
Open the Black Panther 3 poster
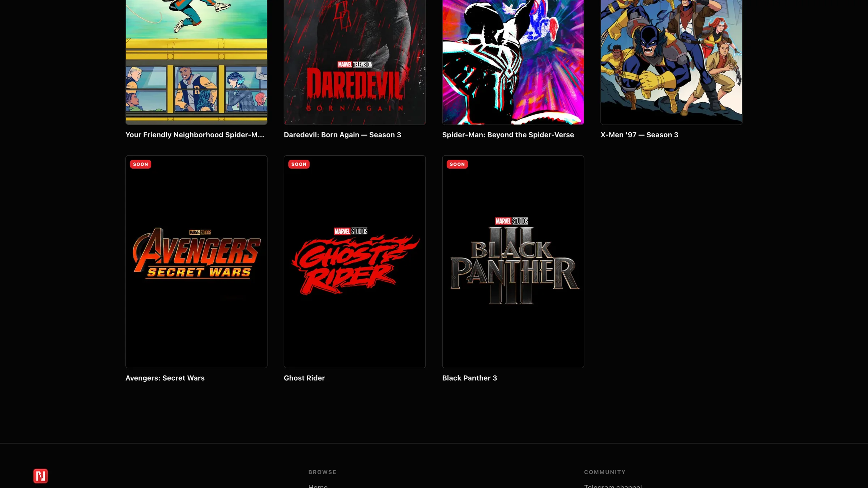click(x=513, y=262)
